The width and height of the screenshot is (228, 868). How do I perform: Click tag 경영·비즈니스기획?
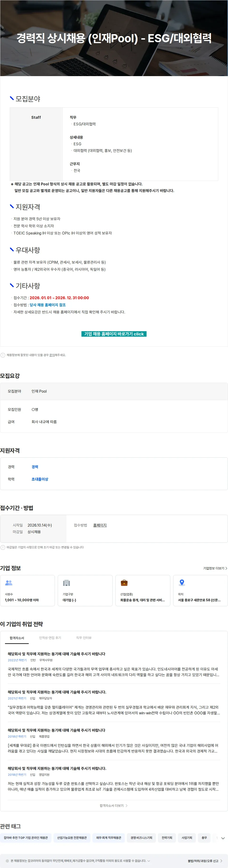[142, 838]
